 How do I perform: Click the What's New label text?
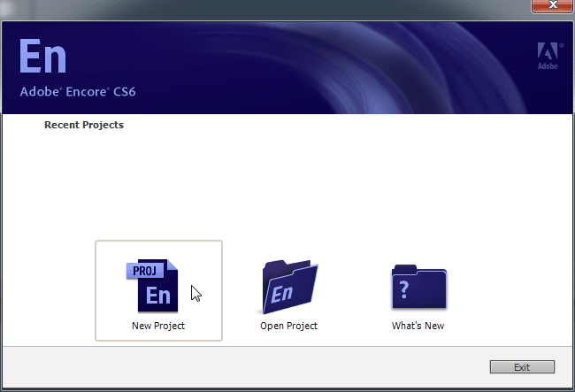click(x=418, y=326)
